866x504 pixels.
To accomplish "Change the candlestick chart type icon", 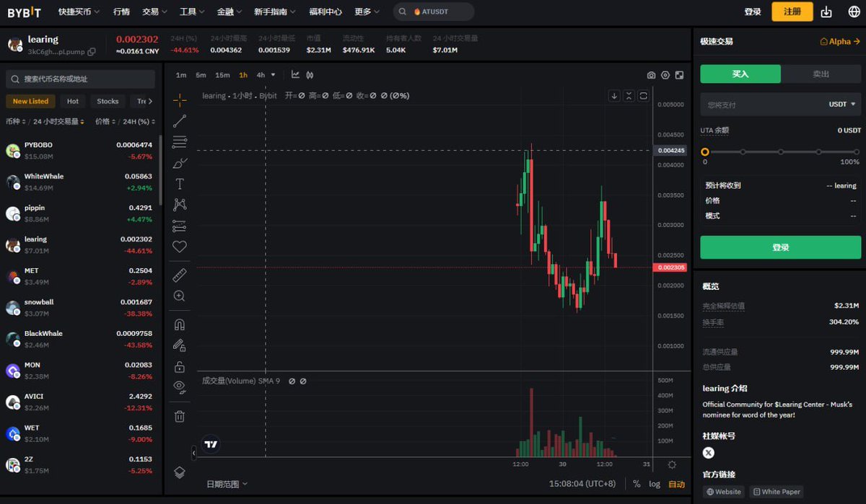I will point(310,74).
